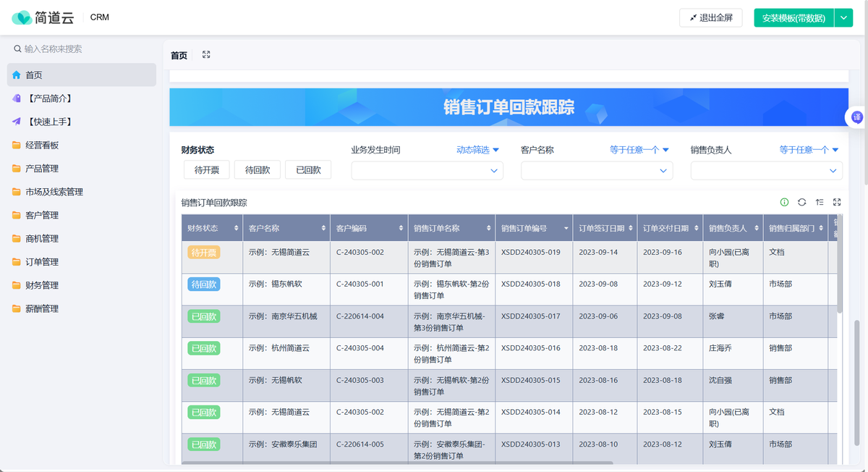Viewport: 868px width, 472px height.
Task: Click the sort-list icon above the table
Action: 820,203
